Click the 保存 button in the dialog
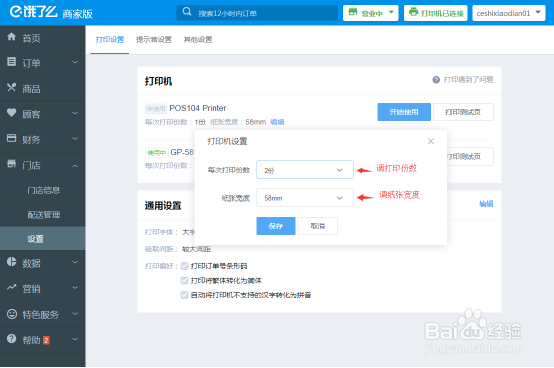 point(276,226)
